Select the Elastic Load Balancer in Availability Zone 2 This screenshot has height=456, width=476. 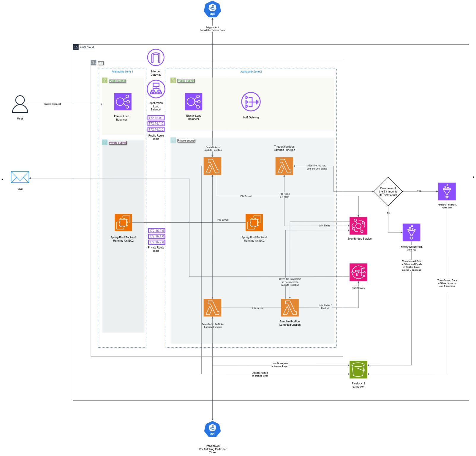click(194, 102)
